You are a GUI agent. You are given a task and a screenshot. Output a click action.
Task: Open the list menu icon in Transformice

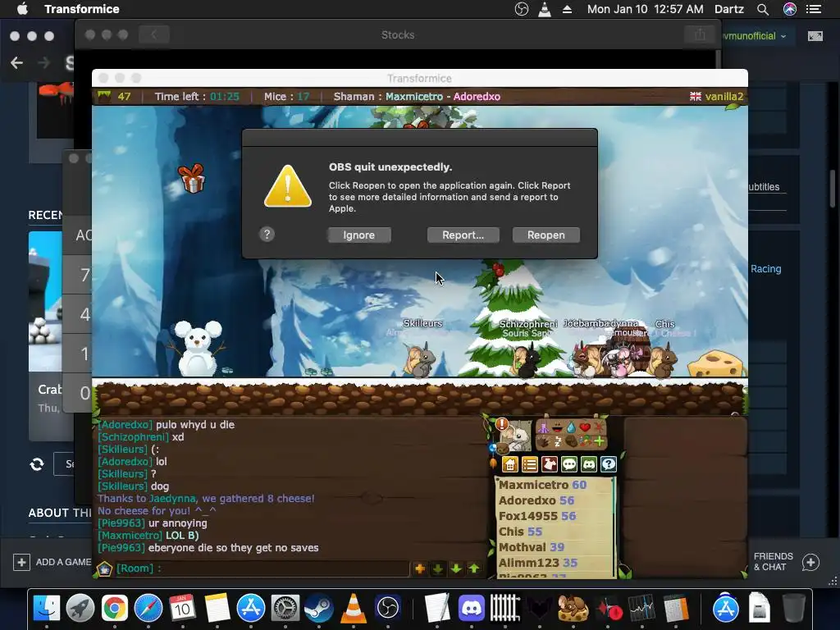(x=530, y=464)
